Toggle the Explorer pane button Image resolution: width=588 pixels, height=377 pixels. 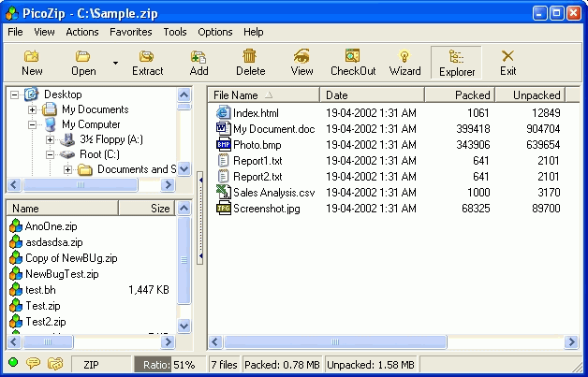tap(456, 63)
